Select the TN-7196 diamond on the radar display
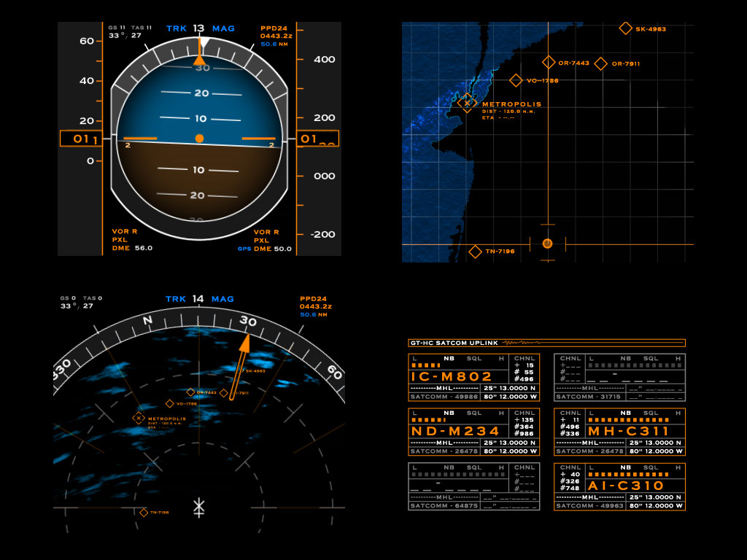 pyautogui.click(x=144, y=513)
